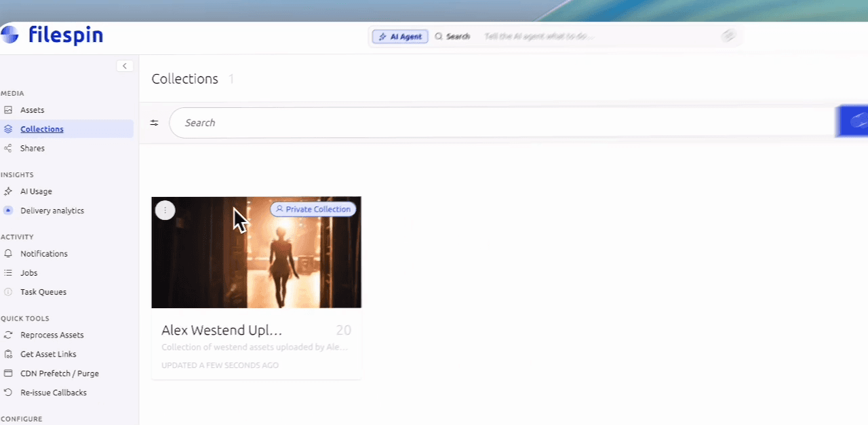
Task: Switch the top bar to Search mode
Action: click(452, 37)
